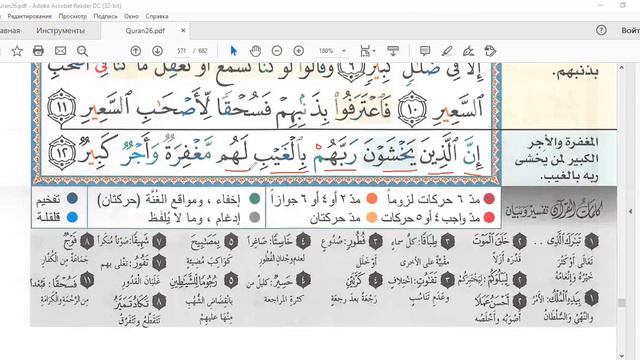The height and width of the screenshot is (360, 640).
Task: Click the margin note المغفرة والأجر
Action: click(x=556, y=159)
